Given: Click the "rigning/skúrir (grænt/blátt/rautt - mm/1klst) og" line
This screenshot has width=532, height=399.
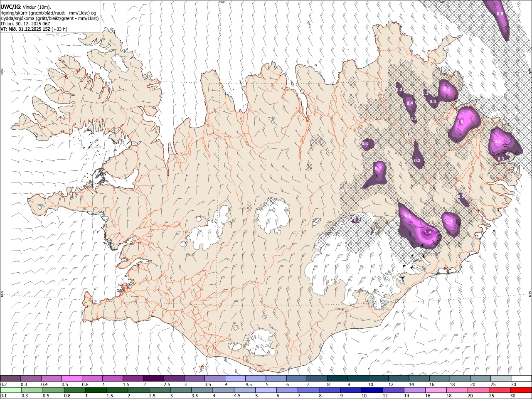Looking at the screenshot, I should pos(48,13).
